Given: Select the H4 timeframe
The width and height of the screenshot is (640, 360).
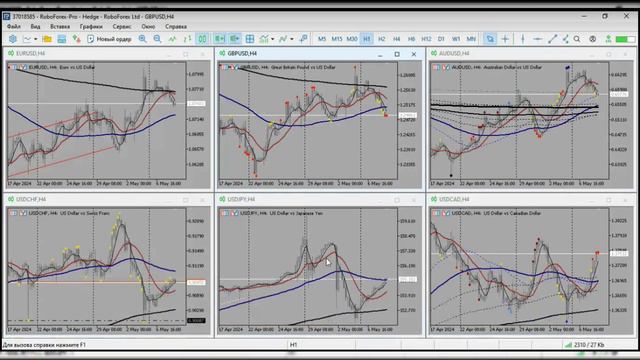Looking at the screenshot, I should click(x=396, y=39).
